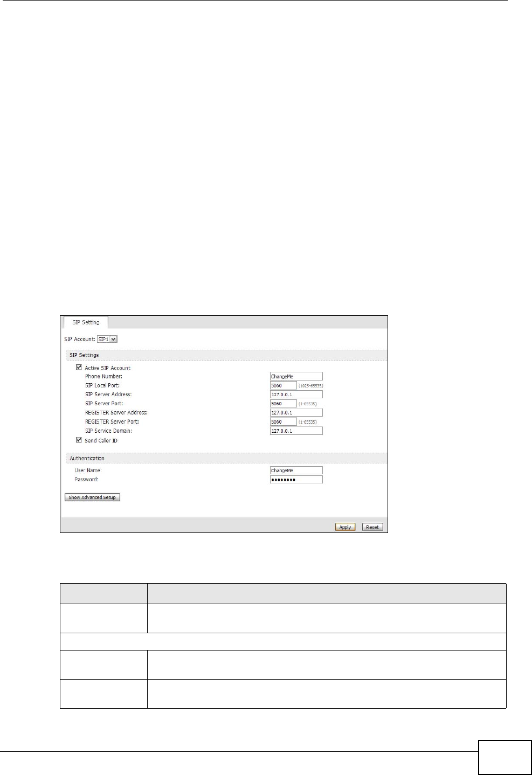This screenshot has width=532, height=775.
Task: Toggle the Active SIP Account checkbox
Action: [x=79, y=368]
